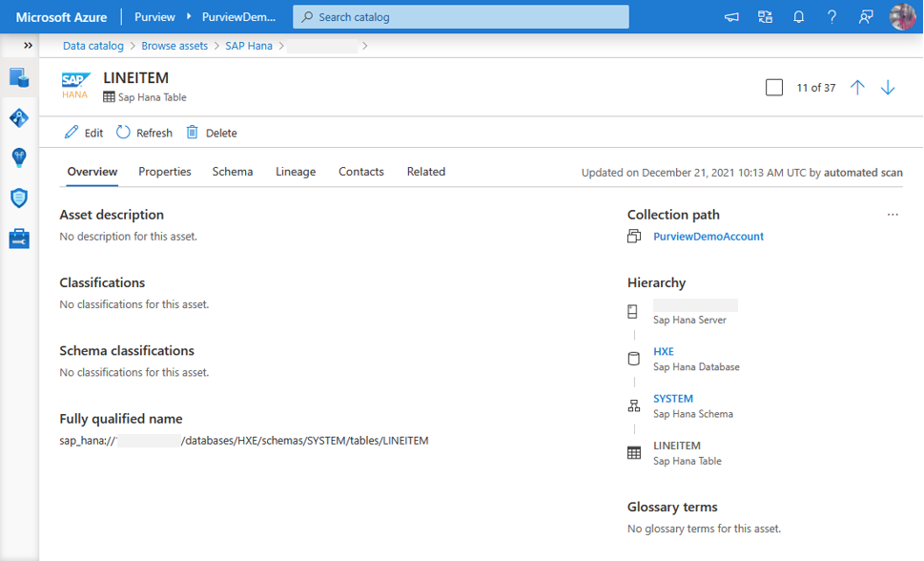Delete the LINEITEM asset
This screenshot has width=924, height=561.
pos(212,133)
